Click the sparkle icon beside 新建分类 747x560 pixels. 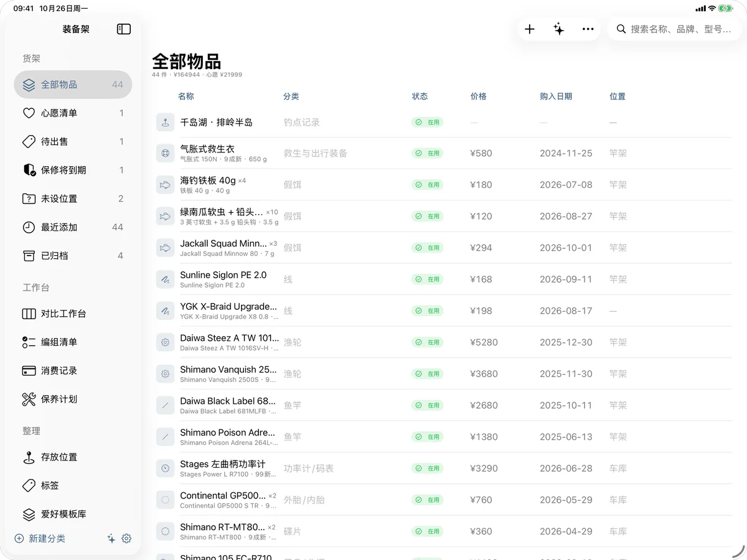111,539
